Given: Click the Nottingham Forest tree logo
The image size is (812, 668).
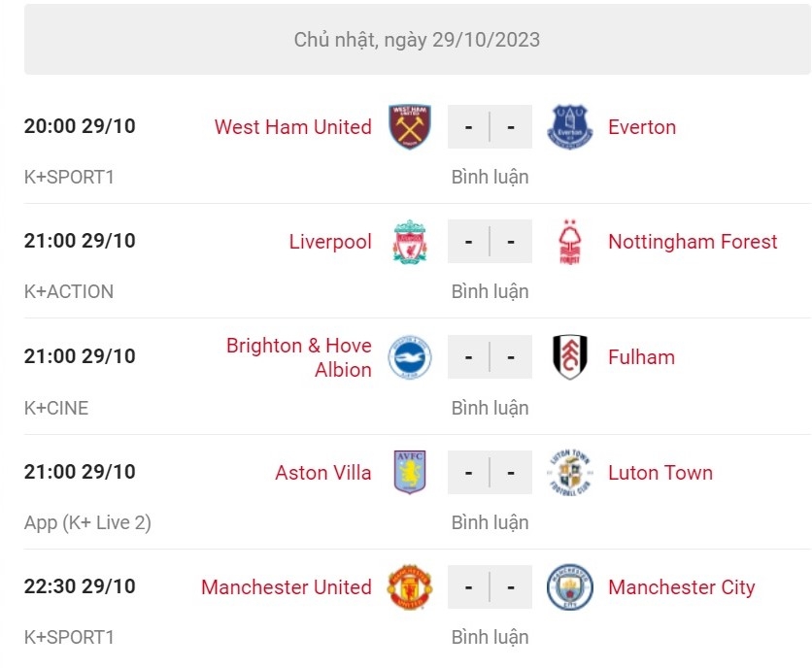Looking at the screenshot, I should (569, 242).
